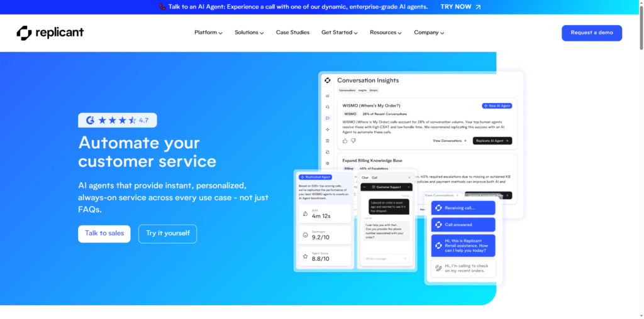Viewport: 644px width, 319px height.
Task: Click the 'Automate your customer service' headline
Action: (x=147, y=152)
